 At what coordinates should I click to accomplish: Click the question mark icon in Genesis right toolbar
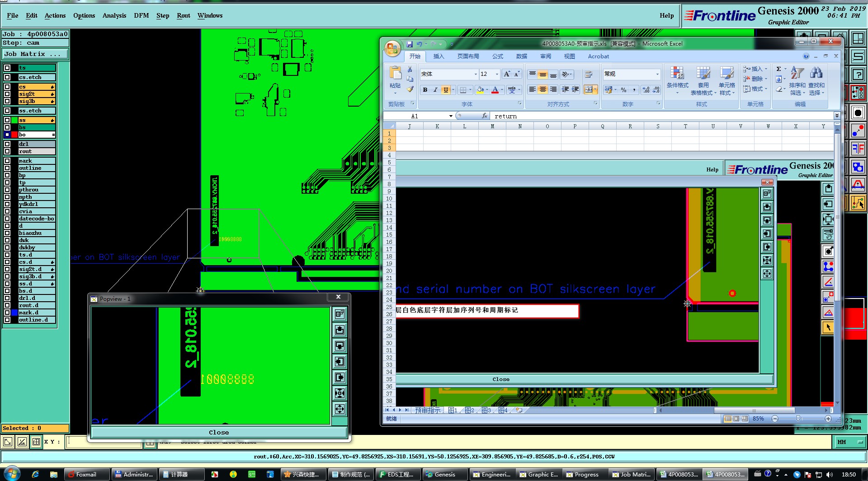pyautogui.click(x=858, y=75)
